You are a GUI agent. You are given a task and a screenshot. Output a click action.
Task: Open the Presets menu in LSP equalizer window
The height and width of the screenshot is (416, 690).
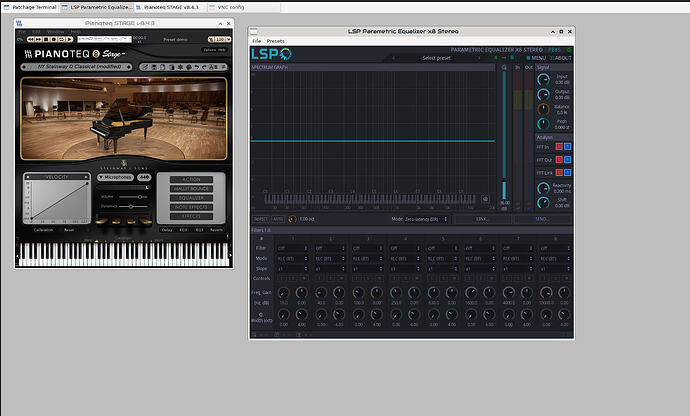(x=275, y=41)
